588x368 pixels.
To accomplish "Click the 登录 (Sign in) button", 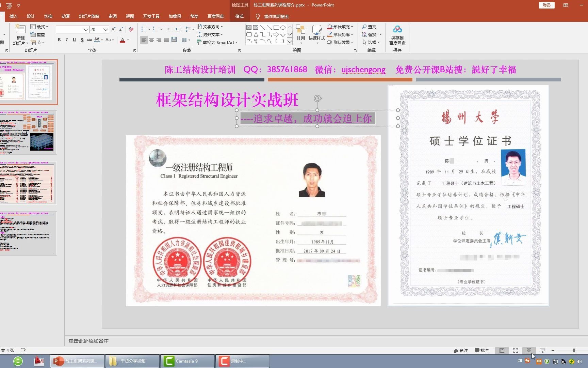I will click(546, 5).
